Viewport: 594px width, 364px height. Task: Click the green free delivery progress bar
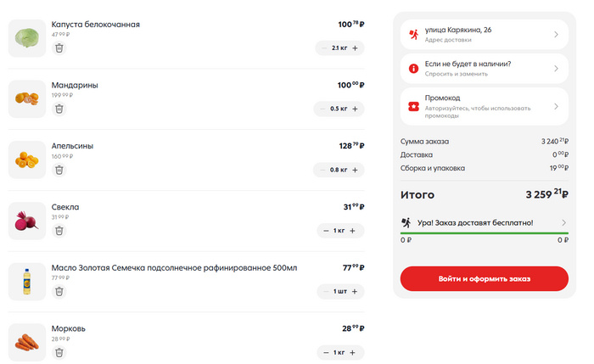pyautogui.click(x=484, y=232)
